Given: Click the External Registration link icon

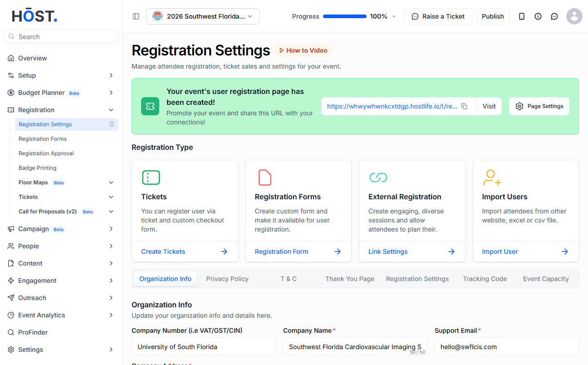Looking at the screenshot, I should tap(378, 178).
